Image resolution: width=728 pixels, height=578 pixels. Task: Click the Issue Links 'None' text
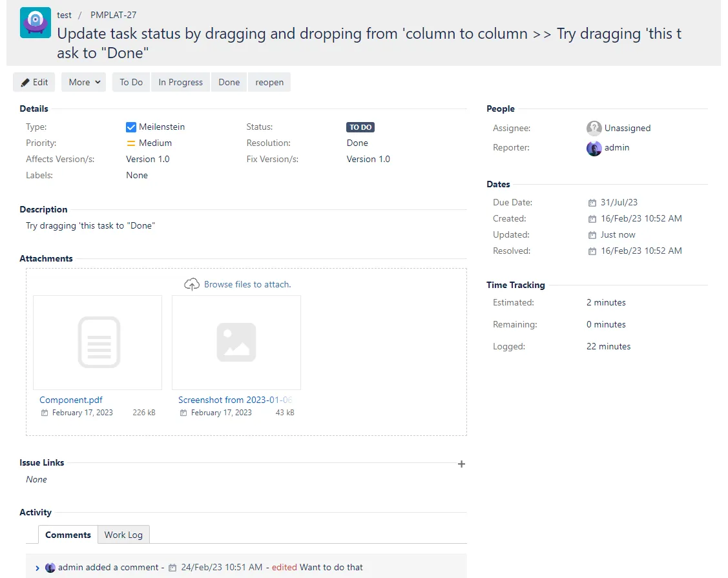(36, 480)
